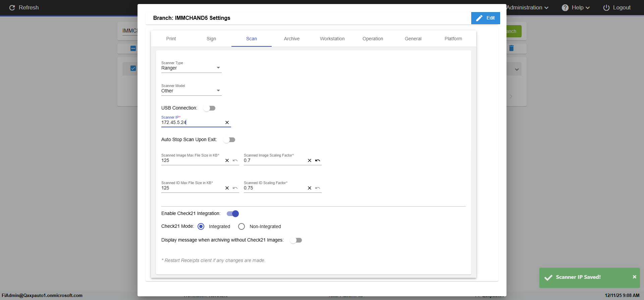Screen dimensions: 644x300
Task: Select Non-Integrated Check21 mode
Action: (241, 226)
